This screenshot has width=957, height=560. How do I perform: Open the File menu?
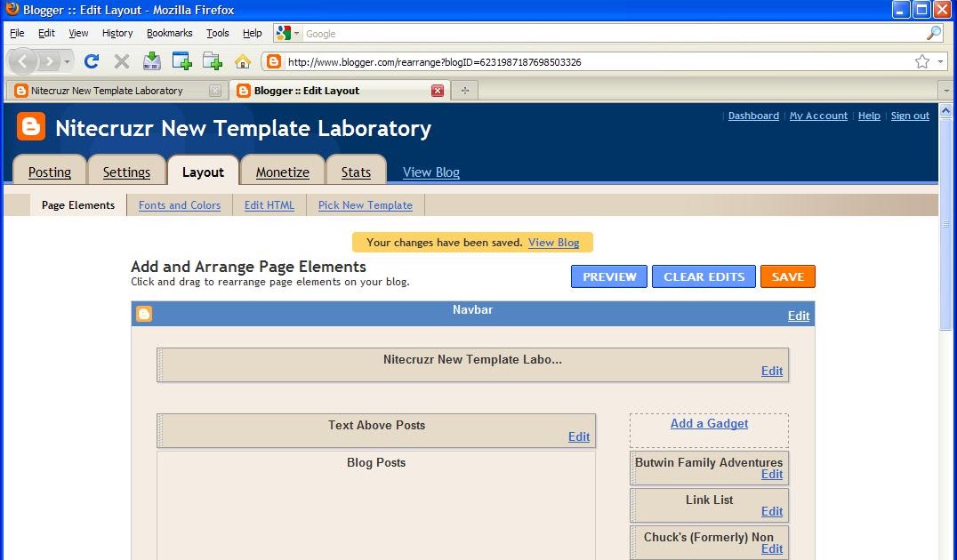click(17, 33)
